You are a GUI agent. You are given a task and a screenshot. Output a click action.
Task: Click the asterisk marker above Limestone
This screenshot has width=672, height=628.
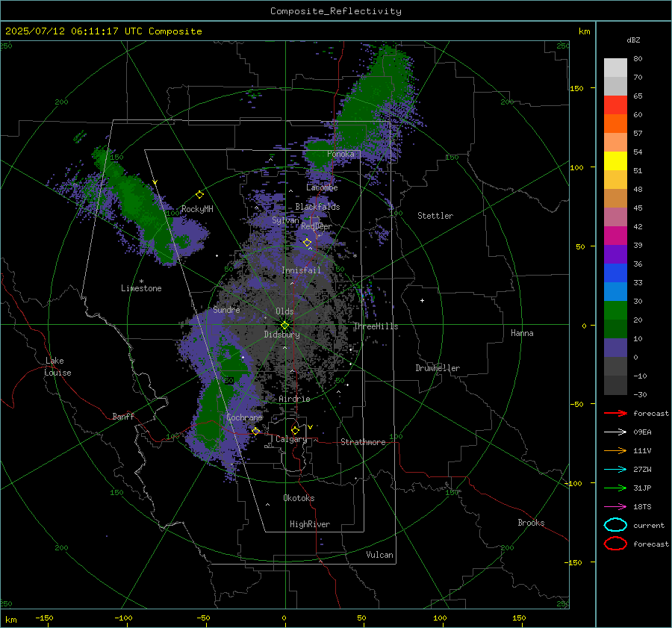(x=141, y=282)
